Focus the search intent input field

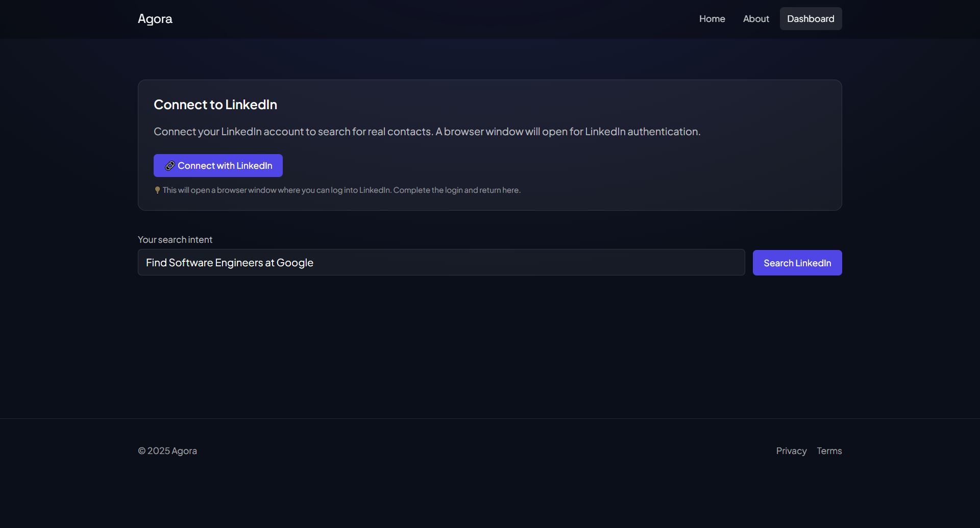point(442,263)
